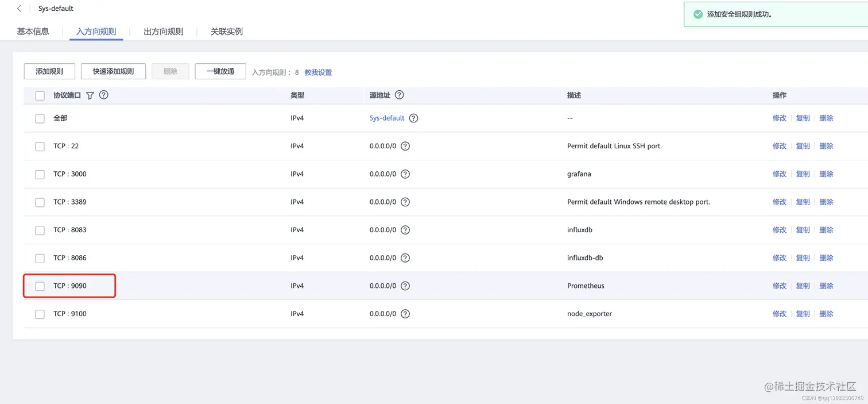Click the green success check icon in notification

coord(698,14)
